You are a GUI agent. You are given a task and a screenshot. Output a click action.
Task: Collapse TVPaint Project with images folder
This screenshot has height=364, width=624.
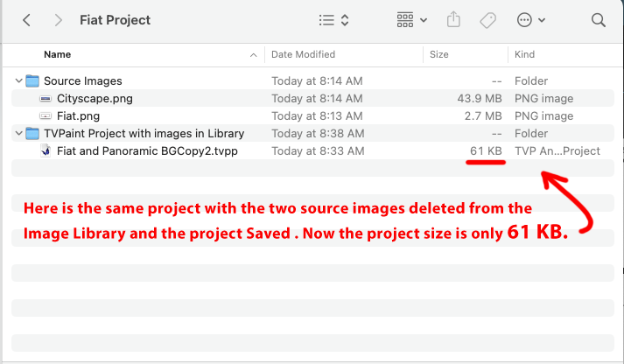coord(18,133)
